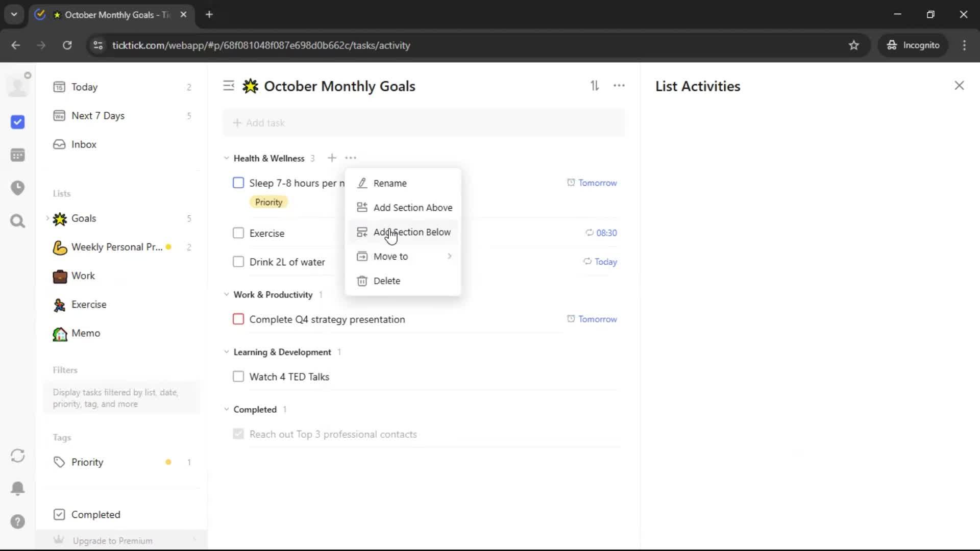Click the sync icon in sidebar
This screenshot has width=980, height=551.
pyautogui.click(x=18, y=456)
